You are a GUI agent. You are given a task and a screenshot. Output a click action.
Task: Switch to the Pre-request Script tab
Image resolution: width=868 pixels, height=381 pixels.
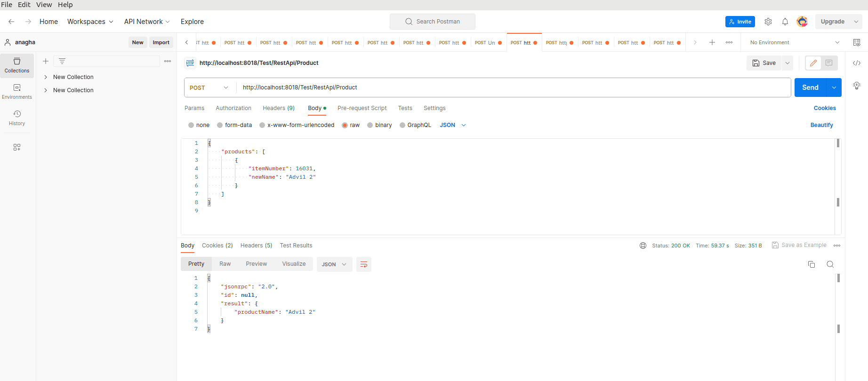[x=362, y=108]
